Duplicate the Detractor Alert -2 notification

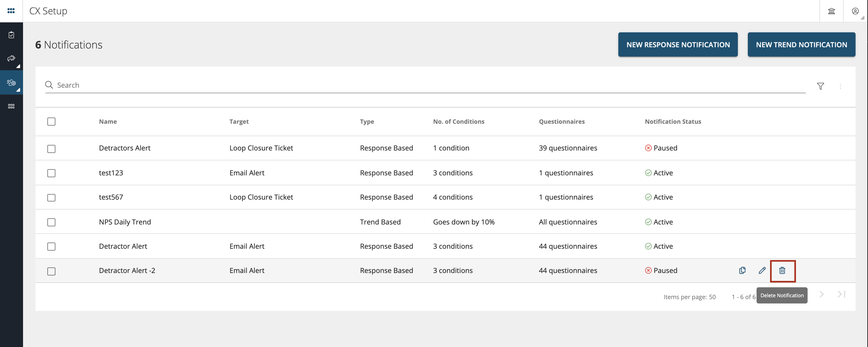(742, 270)
